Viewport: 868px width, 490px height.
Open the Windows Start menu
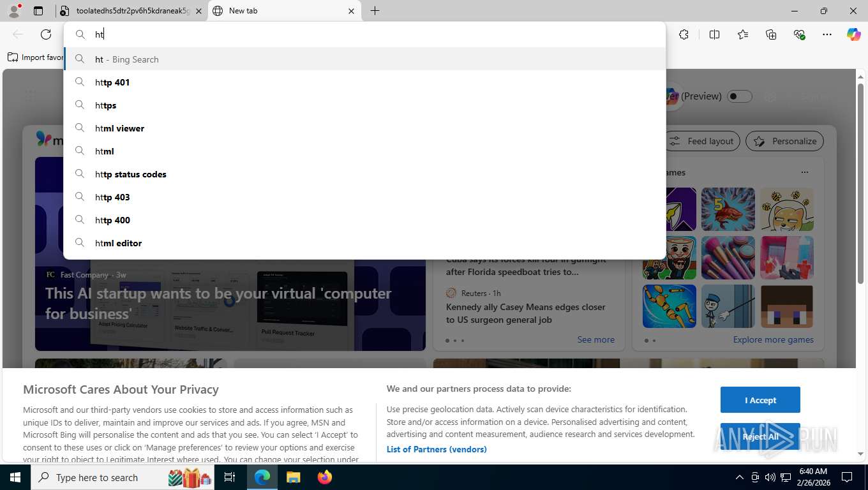pyautogui.click(x=15, y=477)
